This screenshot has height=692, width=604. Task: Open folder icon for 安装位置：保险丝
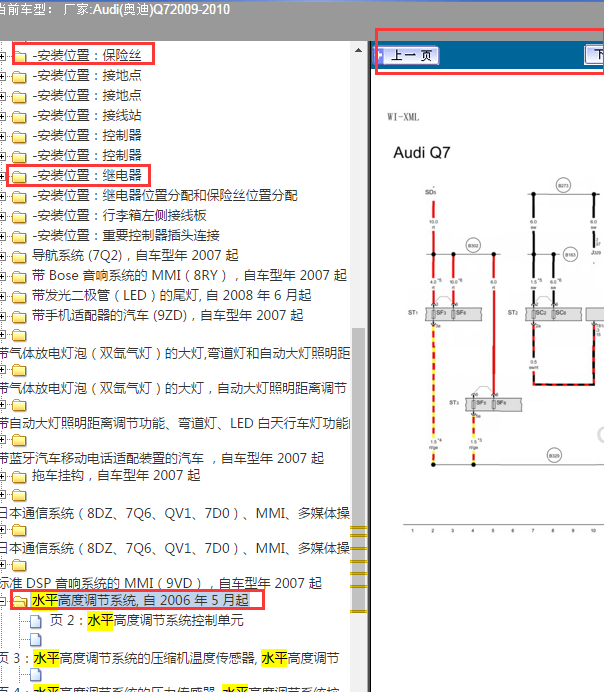(x=20, y=56)
